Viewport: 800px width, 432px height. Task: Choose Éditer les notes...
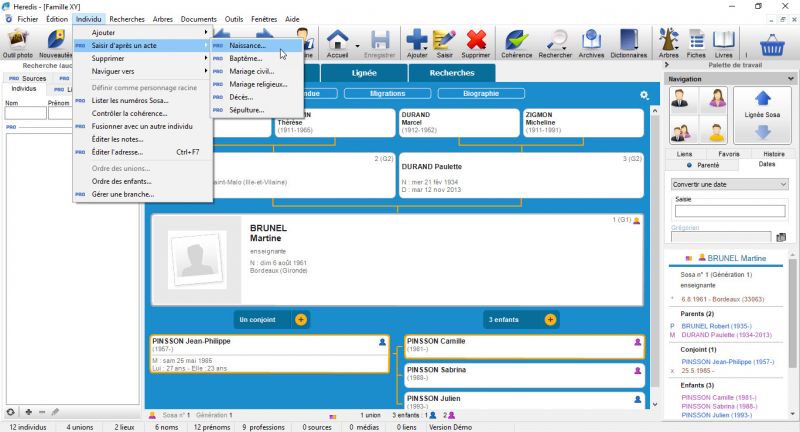click(x=143, y=139)
